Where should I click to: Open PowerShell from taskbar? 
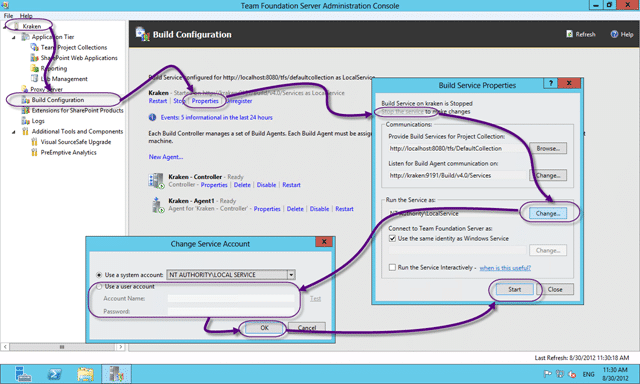point(54,374)
